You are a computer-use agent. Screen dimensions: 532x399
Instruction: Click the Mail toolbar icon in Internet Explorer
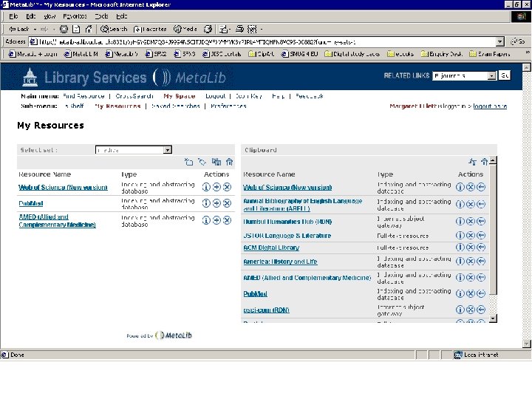[224, 29]
